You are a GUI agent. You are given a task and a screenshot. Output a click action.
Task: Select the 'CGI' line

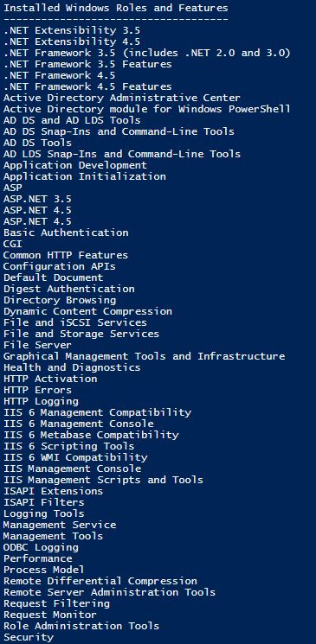[12, 244]
